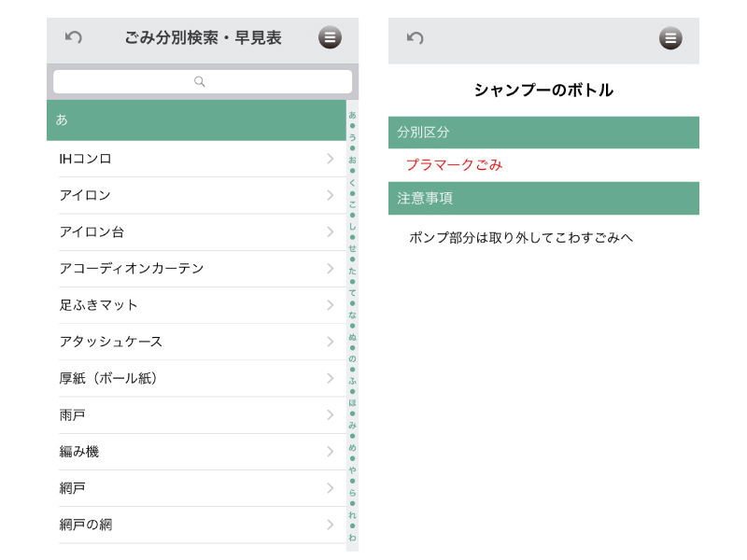
Task: Tap back arrow on ごみ分別検索 list screen
Action: [x=74, y=37]
